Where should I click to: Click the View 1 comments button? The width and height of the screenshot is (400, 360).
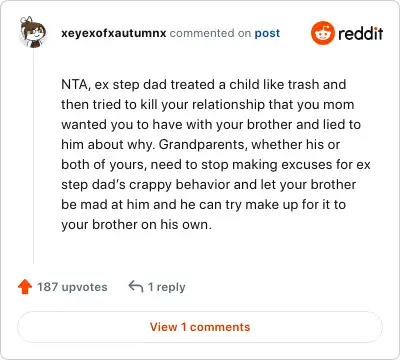pos(200,327)
